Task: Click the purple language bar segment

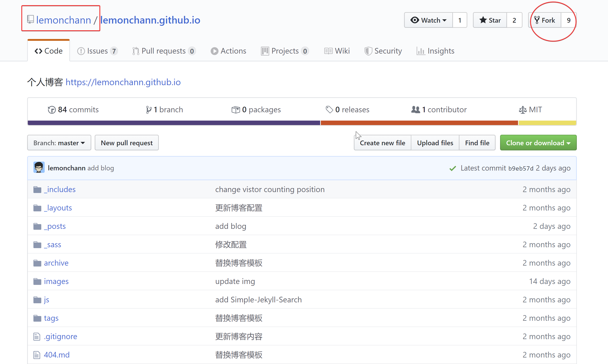Action: [x=174, y=123]
